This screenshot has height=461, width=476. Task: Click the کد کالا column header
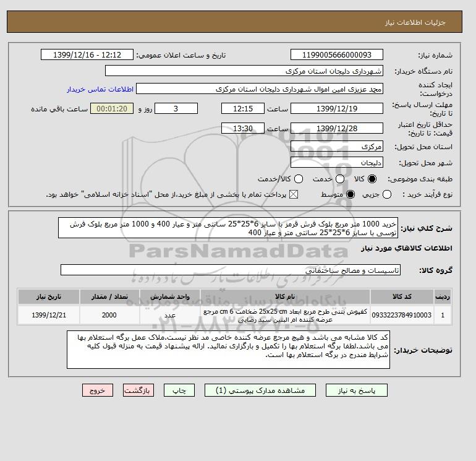pos(402,296)
